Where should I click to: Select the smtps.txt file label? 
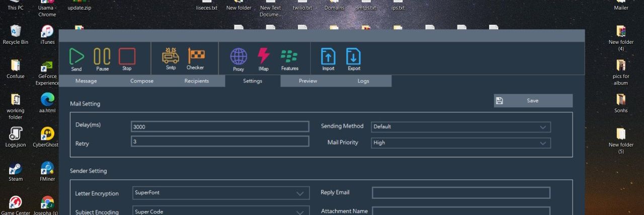(x=366, y=8)
